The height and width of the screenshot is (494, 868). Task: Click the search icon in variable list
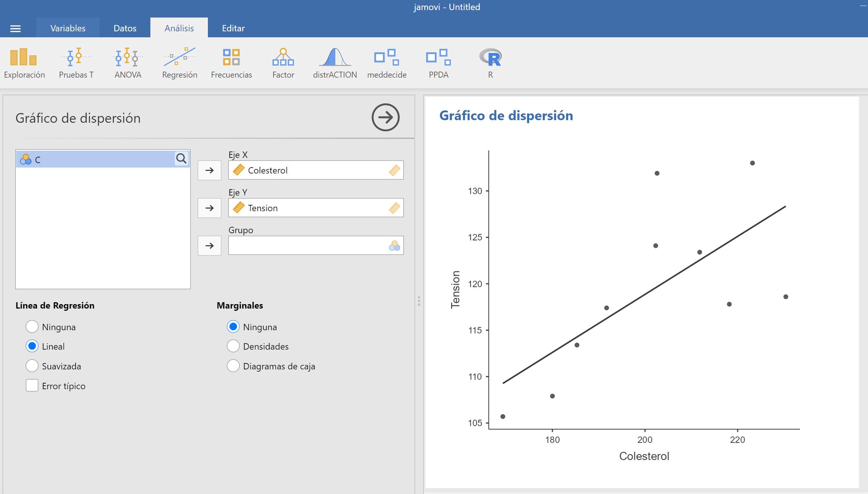pyautogui.click(x=181, y=159)
